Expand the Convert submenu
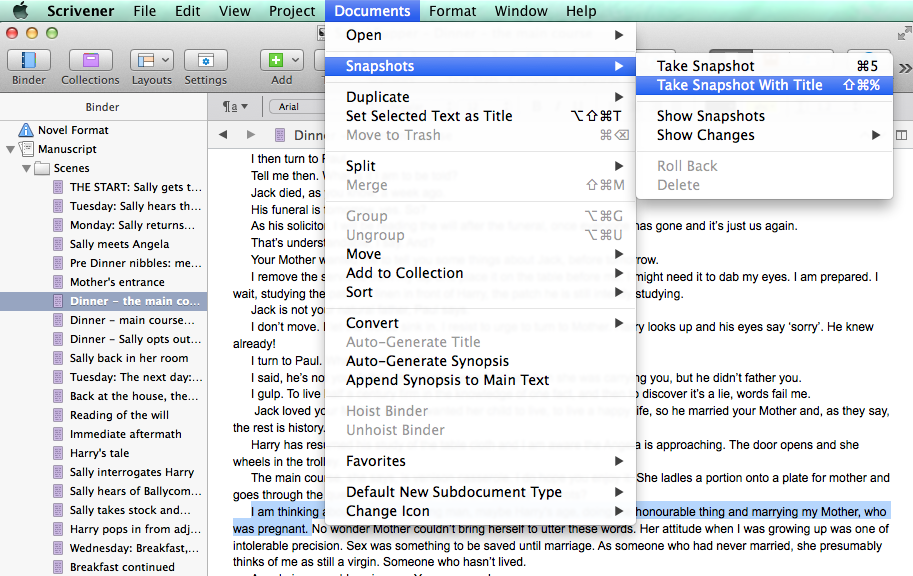This screenshot has width=913, height=576. 480,323
